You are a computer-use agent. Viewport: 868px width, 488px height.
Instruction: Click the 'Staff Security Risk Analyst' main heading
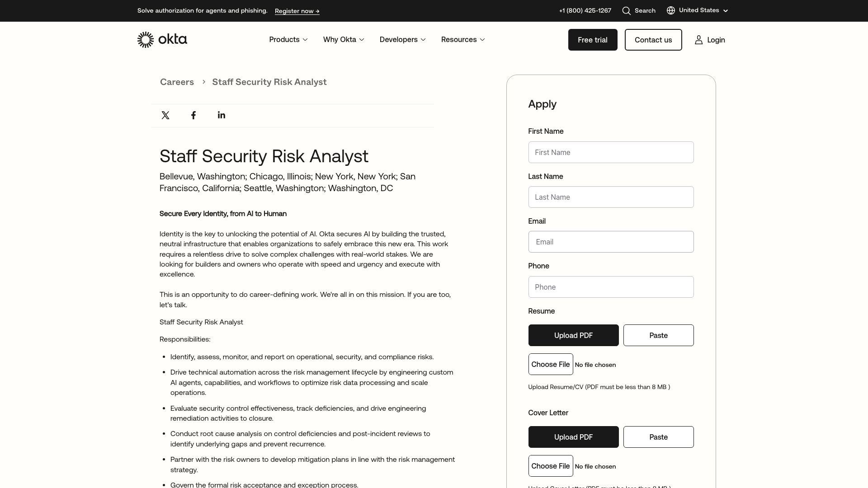pos(264,156)
